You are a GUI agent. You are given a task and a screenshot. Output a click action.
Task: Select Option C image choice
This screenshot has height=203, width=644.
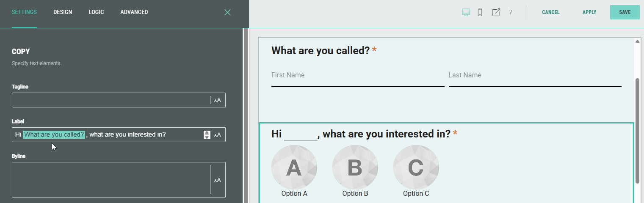pos(416,168)
